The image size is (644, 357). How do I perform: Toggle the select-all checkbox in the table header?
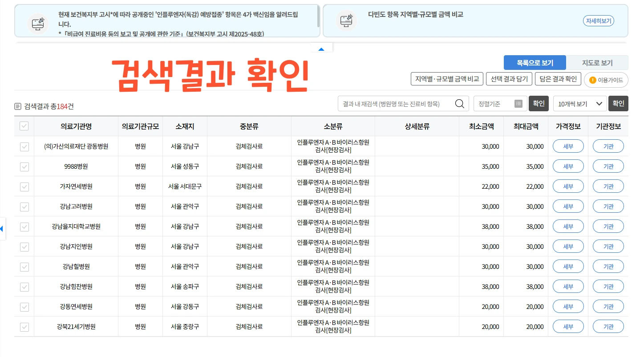[x=24, y=126]
